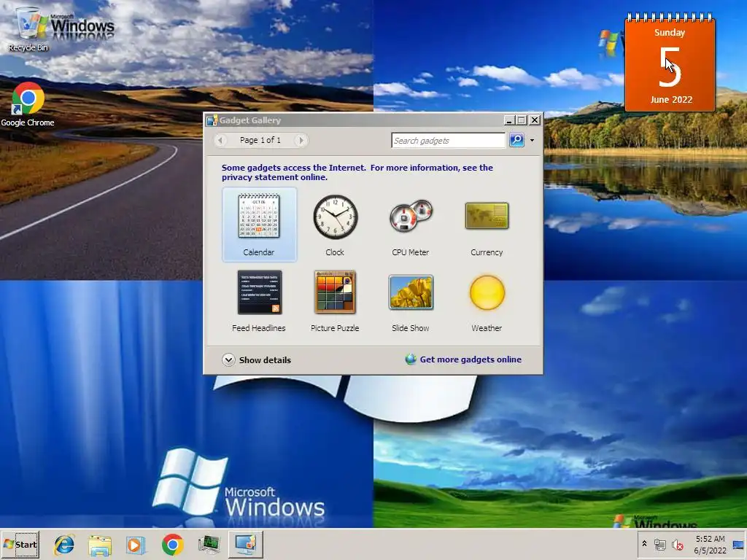Go to previous gadget page arrow

coord(220,140)
